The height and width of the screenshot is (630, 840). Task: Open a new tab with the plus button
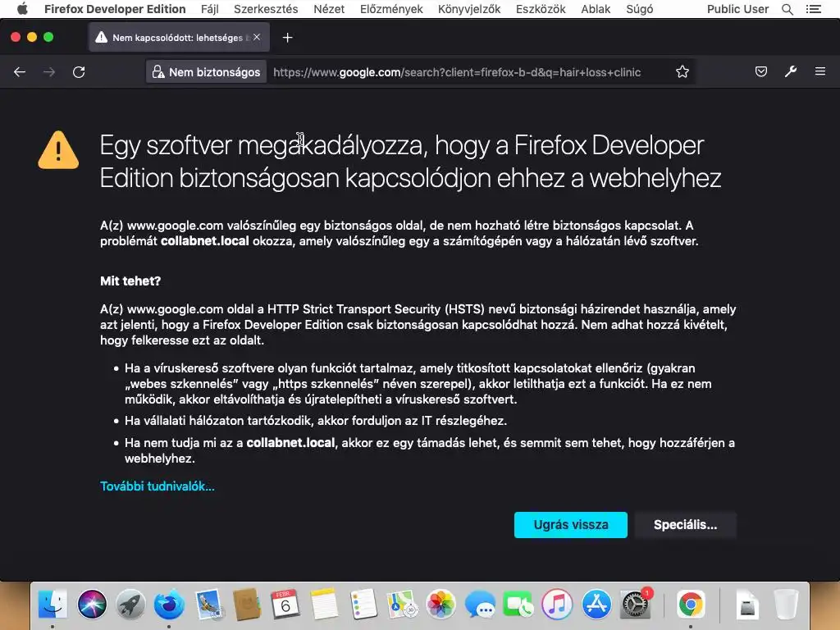[288, 38]
